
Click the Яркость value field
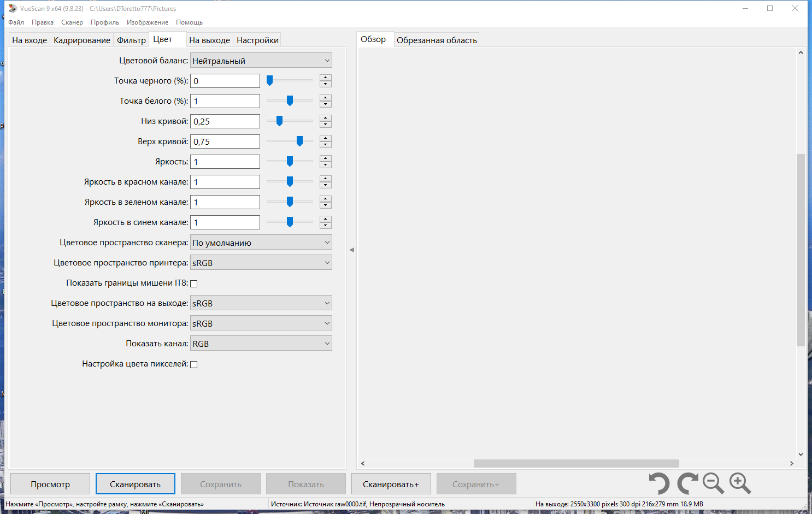coord(225,162)
